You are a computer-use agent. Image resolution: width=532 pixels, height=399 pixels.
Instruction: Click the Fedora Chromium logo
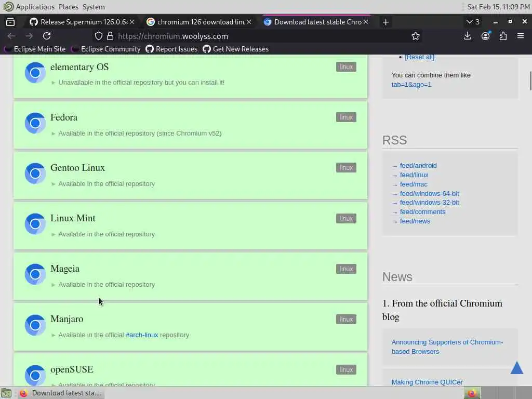click(x=35, y=123)
